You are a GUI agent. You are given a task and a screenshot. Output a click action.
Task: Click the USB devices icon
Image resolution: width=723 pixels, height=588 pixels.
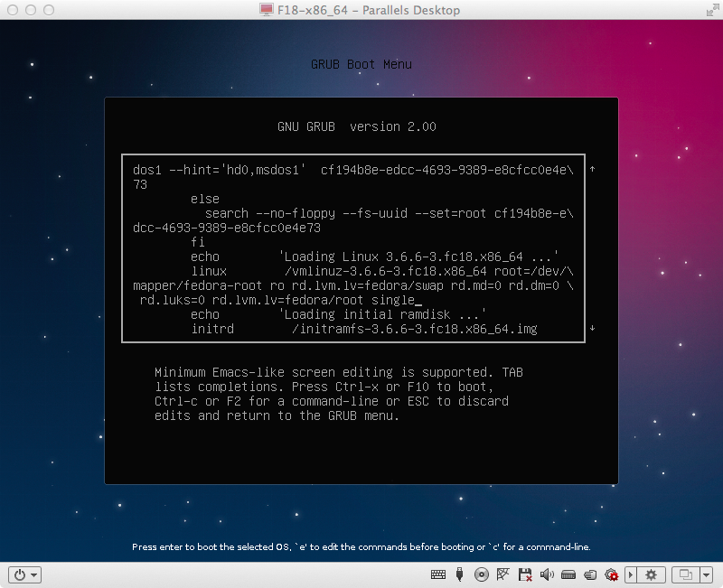[459, 574]
